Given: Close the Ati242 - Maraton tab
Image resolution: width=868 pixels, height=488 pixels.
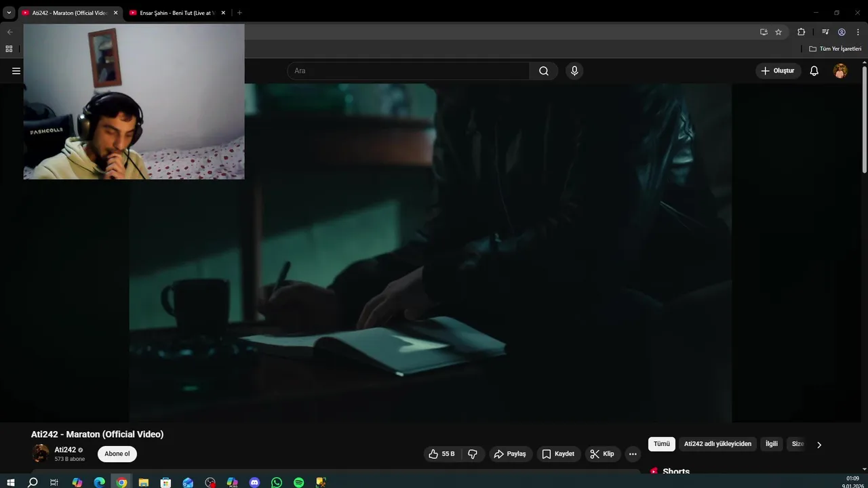Looking at the screenshot, I should coord(115,13).
